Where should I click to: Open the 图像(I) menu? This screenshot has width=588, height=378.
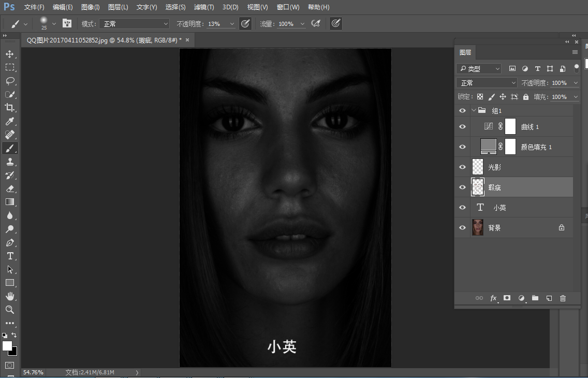click(x=91, y=7)
